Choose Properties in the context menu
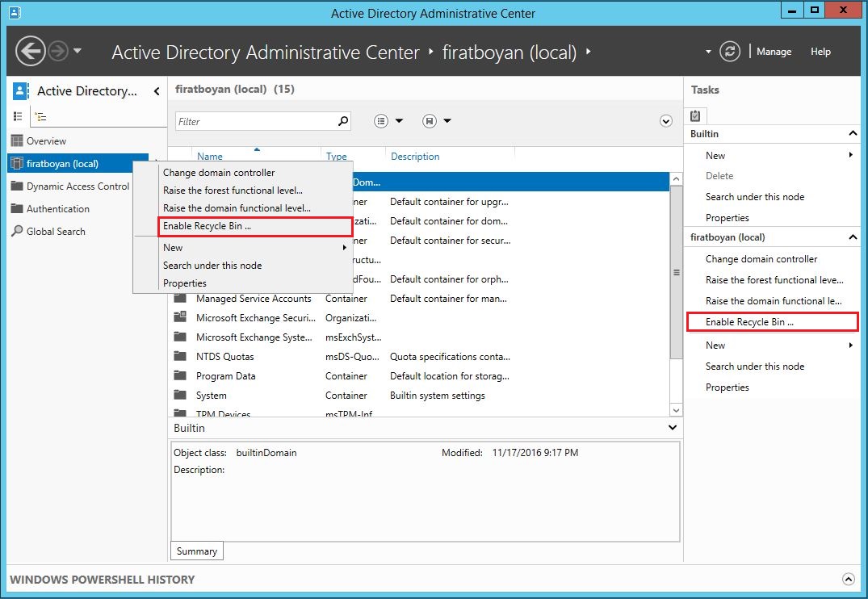The width and height of the screenshot is (868, 599). [184, 283]
